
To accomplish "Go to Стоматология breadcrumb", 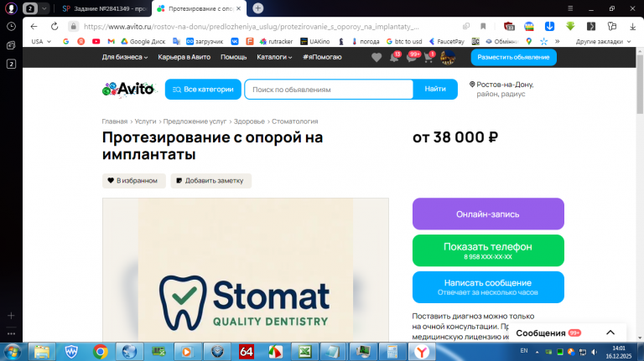I will (x=295, y=121).
